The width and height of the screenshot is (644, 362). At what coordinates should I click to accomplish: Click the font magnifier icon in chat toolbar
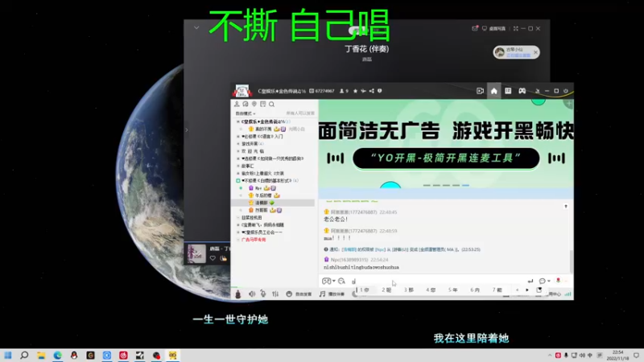click(341, 281)
